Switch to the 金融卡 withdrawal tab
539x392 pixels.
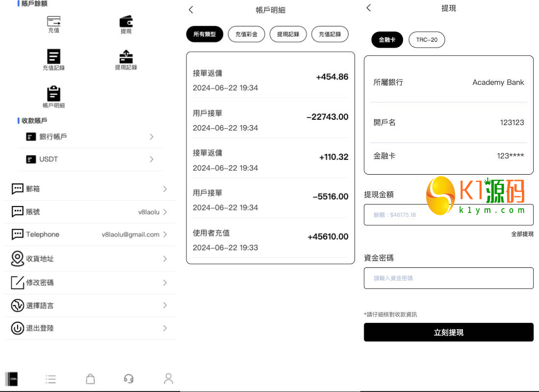[x=387, y=40]
